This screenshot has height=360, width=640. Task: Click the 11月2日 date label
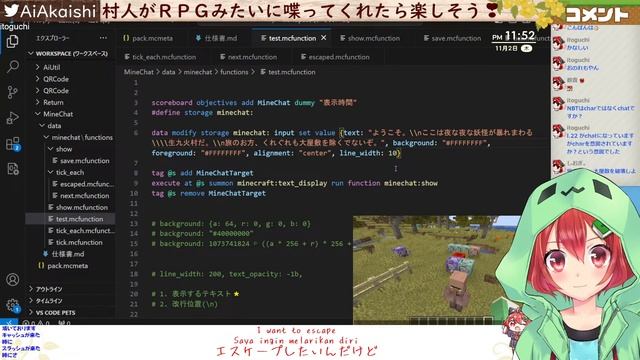point(506,48)
